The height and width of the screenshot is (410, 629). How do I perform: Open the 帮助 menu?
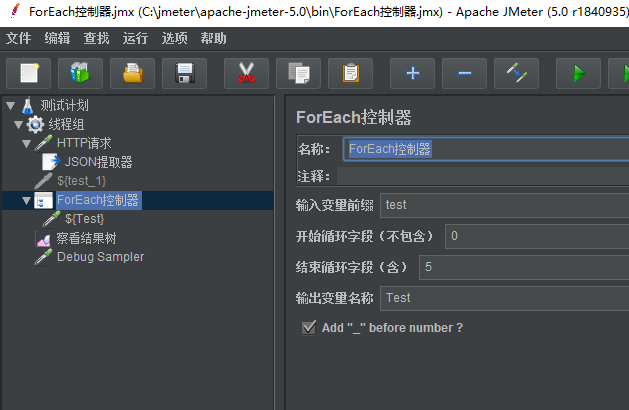point(213,39)
